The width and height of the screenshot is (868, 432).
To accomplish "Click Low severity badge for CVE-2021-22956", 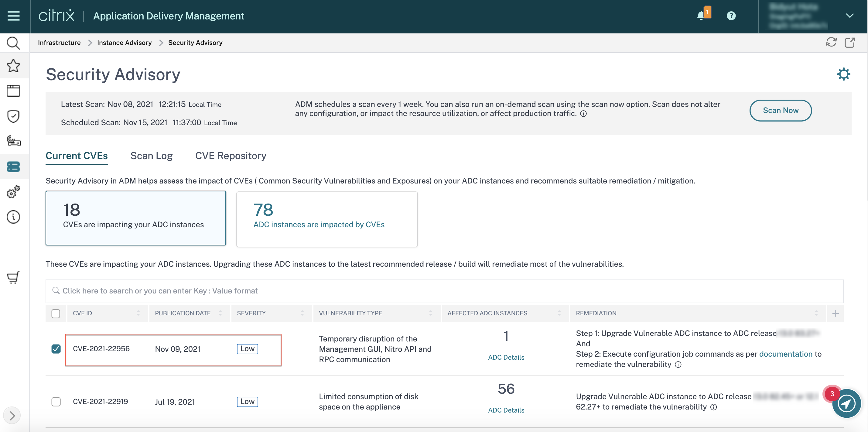I will coord(247,349).
